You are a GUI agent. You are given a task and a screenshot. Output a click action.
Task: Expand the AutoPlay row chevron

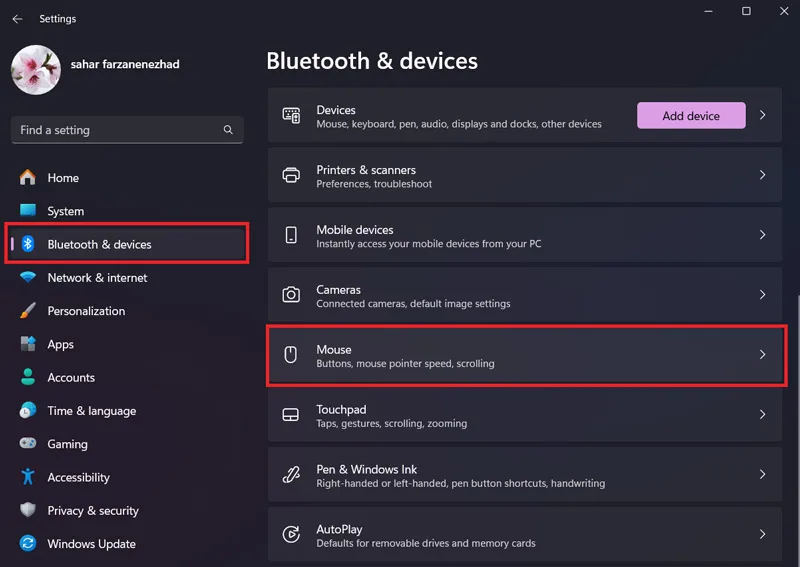click(762, 534)
